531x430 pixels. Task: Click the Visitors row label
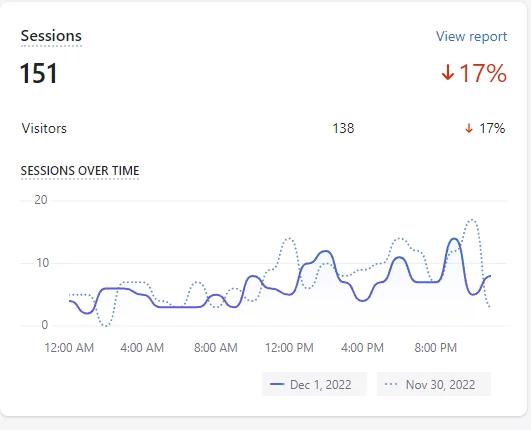pyautogui.click(x=44, y=128)
